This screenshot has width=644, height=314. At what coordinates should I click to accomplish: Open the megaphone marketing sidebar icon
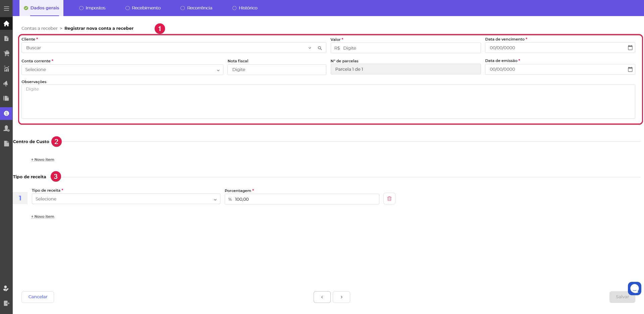point(6,83)
